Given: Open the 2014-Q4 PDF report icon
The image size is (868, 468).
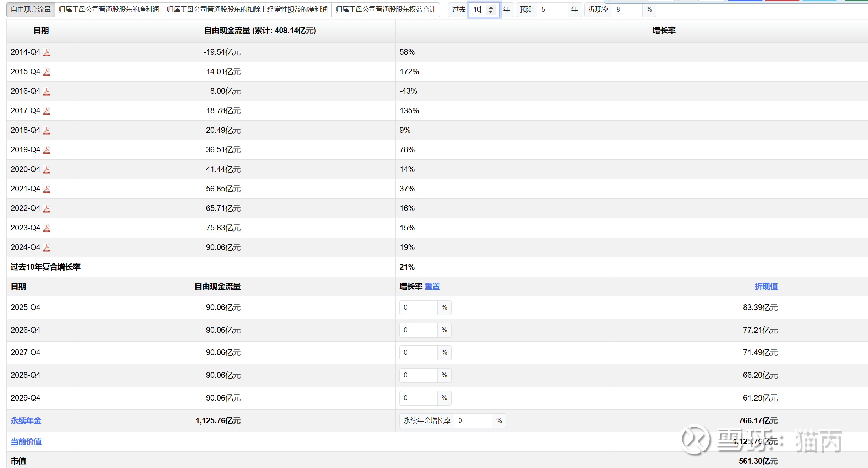Looking at the screenshot, I should coord(46,53).
